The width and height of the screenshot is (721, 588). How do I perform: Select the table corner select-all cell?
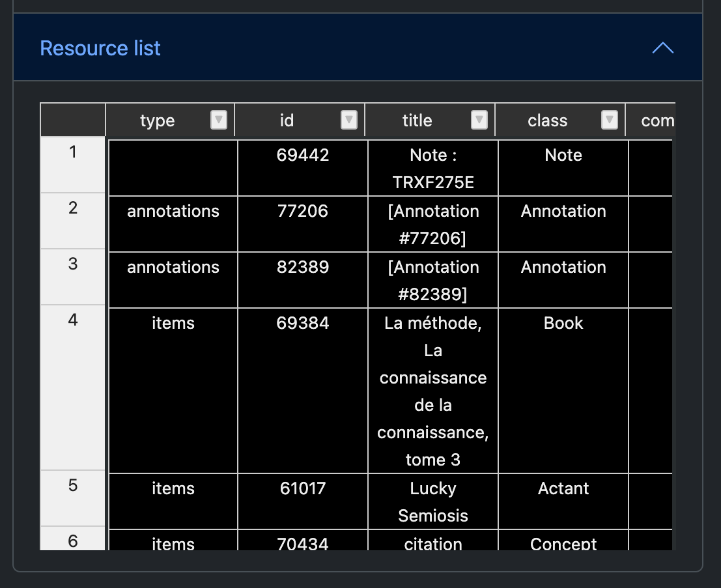[x=72, y=120]
